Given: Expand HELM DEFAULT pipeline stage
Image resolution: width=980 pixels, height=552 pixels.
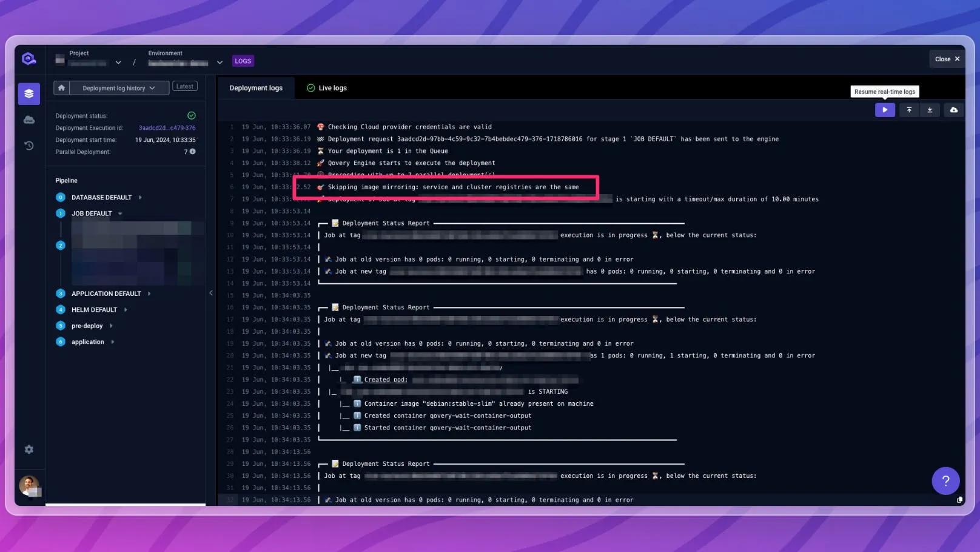Looking at the screenshot, I should pyautogui.click(x=126, y=310).
